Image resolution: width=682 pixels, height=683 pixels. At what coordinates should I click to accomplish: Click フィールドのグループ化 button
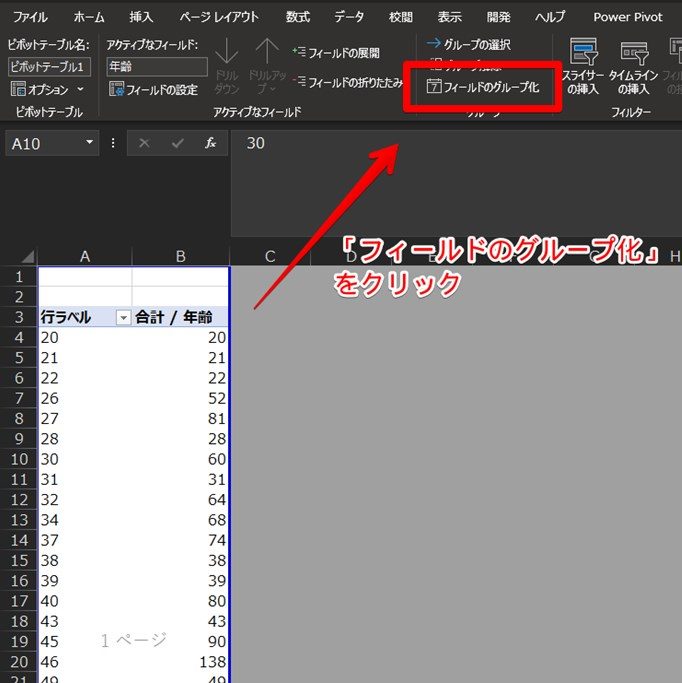tap(483, 88)
